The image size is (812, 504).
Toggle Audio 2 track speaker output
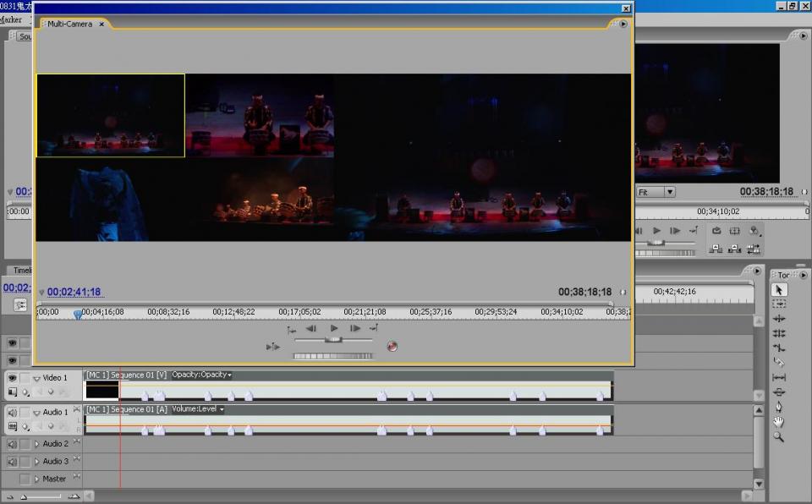[13, 444]
